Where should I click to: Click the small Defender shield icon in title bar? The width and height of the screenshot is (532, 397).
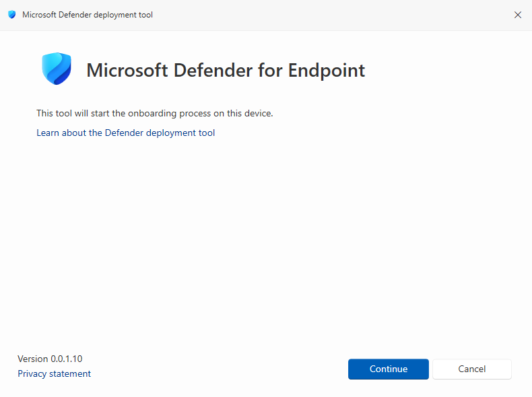point(12,15)
